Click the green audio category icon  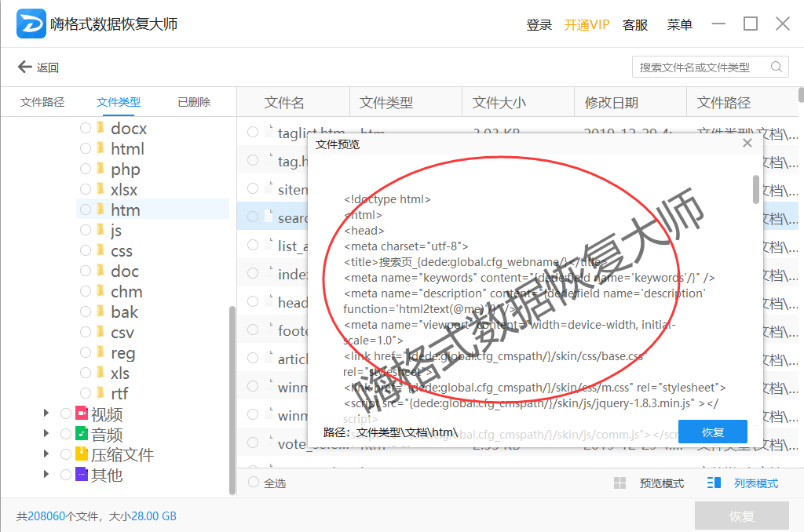[82, 434]
